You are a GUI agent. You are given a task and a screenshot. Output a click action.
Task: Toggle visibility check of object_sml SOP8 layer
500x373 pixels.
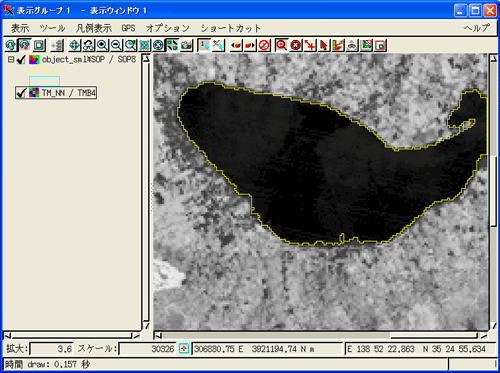click(21, 60)
